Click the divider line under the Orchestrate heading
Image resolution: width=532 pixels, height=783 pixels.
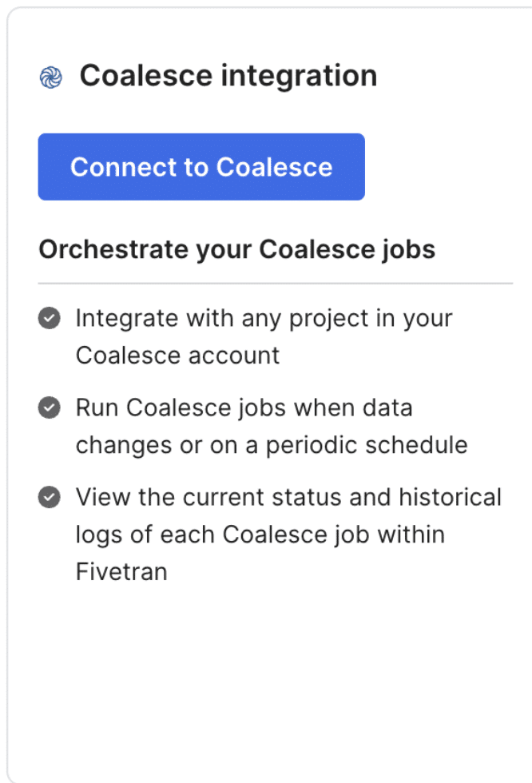click(x=276, y=283)
